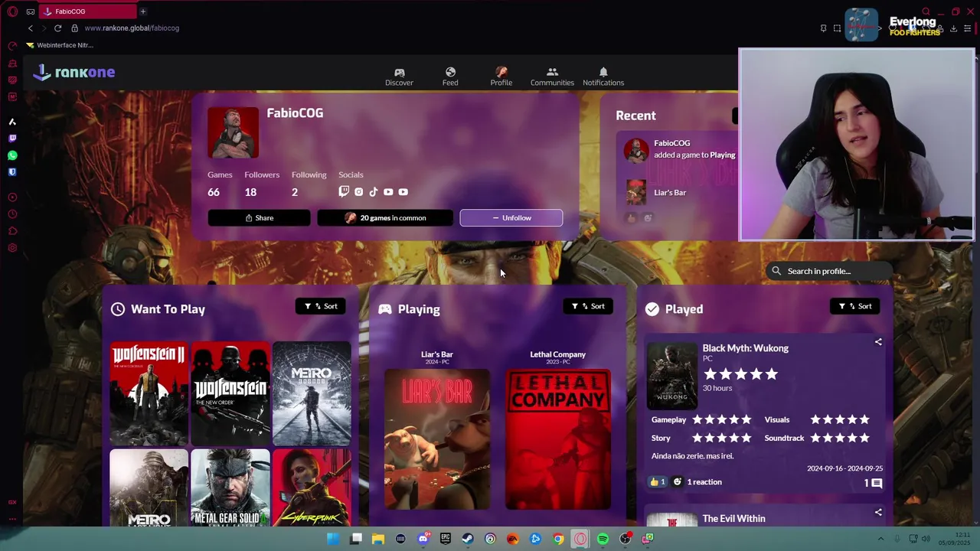980x551 pixels.
Task: Open Spotify from the taskbar
Action: point(603,539)
